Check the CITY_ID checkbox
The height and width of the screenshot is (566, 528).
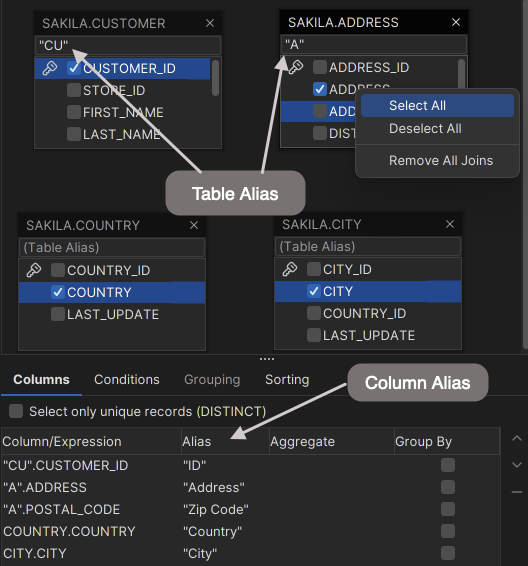314,269
